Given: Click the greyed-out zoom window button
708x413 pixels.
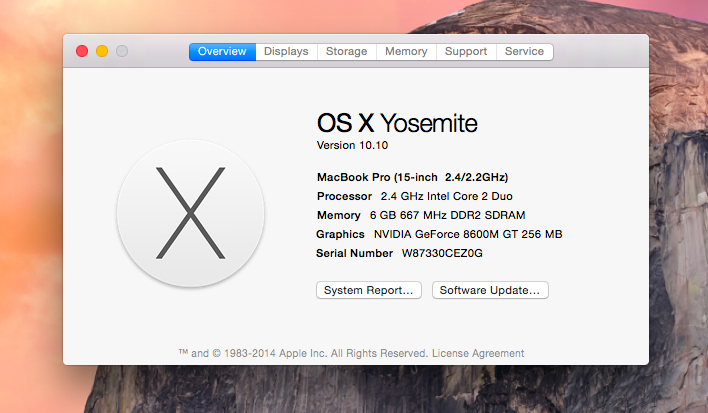Looking at the screenshot, I should pyautogui.click(x=122, y=51).
